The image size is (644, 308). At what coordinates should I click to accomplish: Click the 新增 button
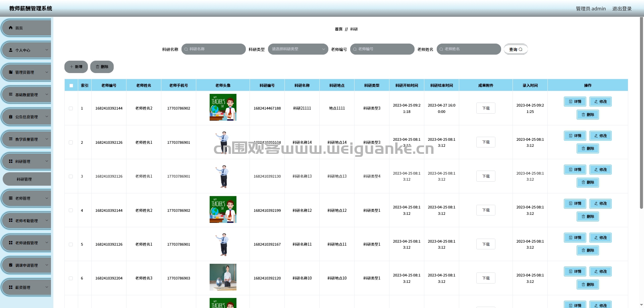pyautogui.click(x=76, y=67)
